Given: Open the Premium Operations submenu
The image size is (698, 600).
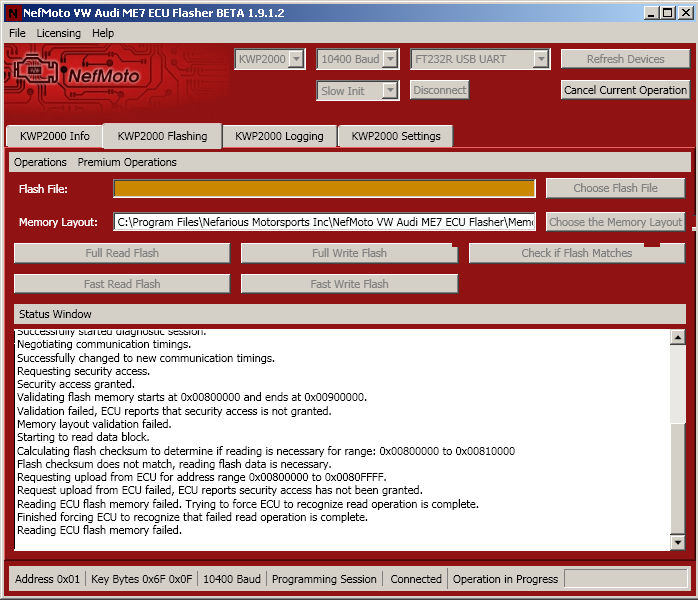Looking at the screenshot, I should (127, 162).
